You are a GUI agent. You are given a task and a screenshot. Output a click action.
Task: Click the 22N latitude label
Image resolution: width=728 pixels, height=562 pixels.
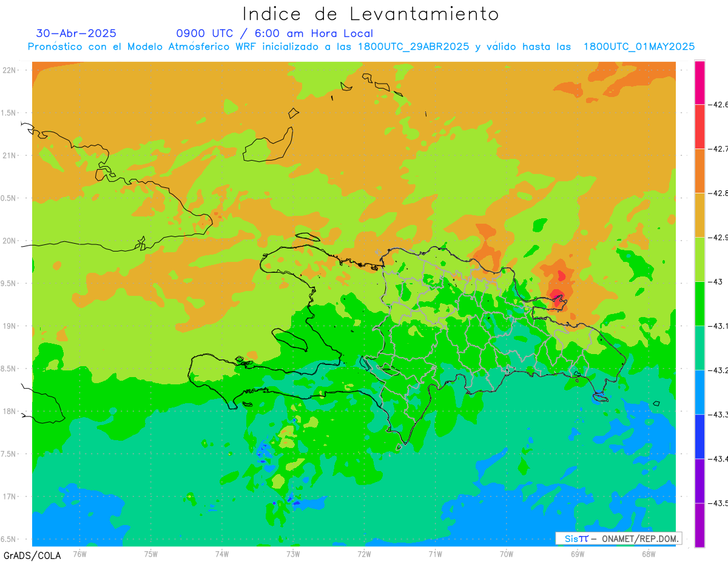(x=10, y=70)
